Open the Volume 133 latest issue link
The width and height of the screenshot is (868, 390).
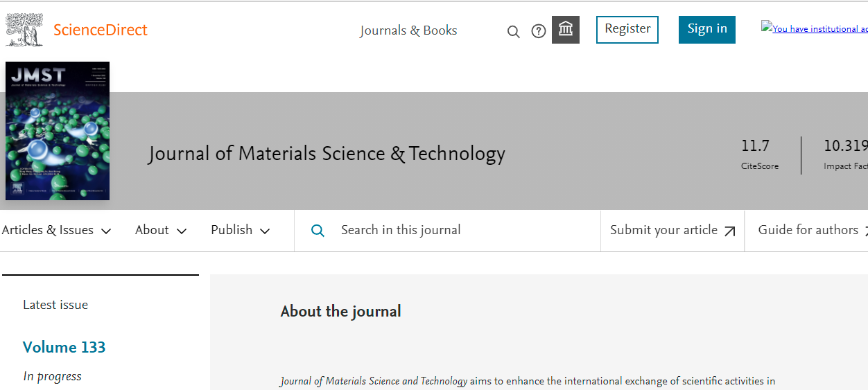point(64,347)
